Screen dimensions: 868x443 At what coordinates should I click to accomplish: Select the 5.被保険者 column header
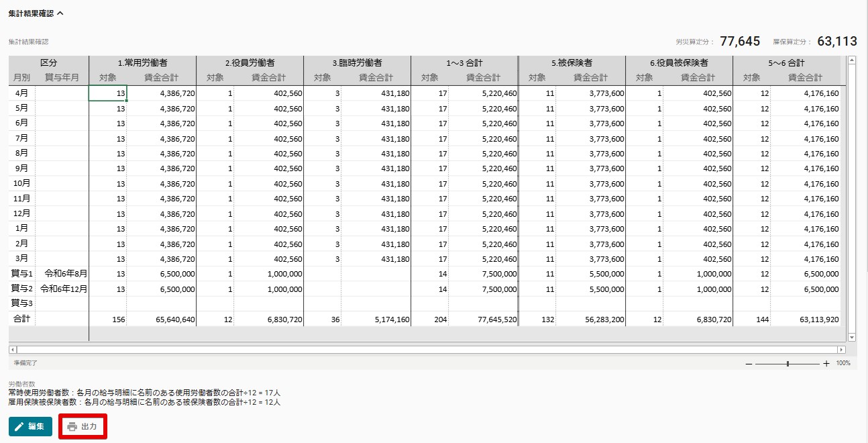pyautogui.click(x=572, y=63)
